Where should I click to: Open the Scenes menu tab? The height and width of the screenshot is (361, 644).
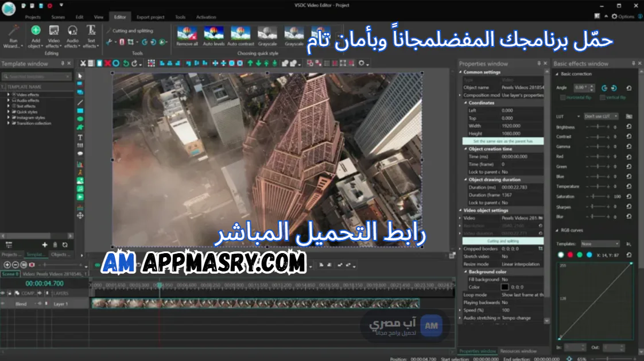pos(58,17)
